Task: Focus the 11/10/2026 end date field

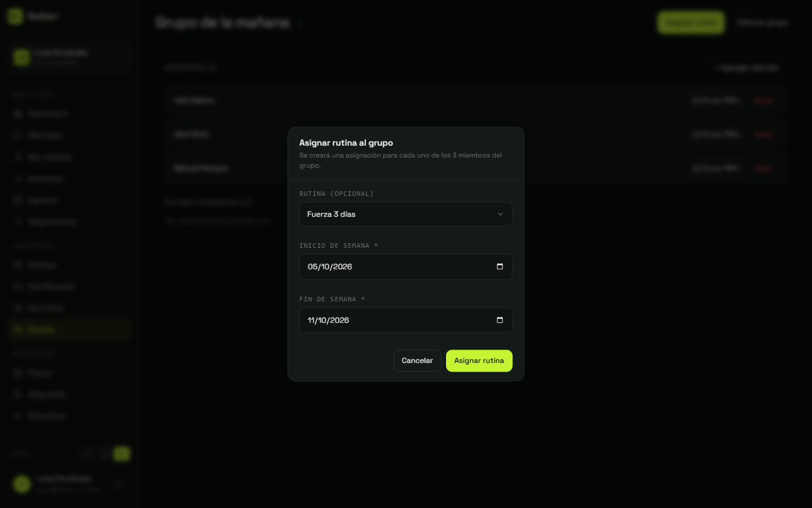Action: (405, 320)
